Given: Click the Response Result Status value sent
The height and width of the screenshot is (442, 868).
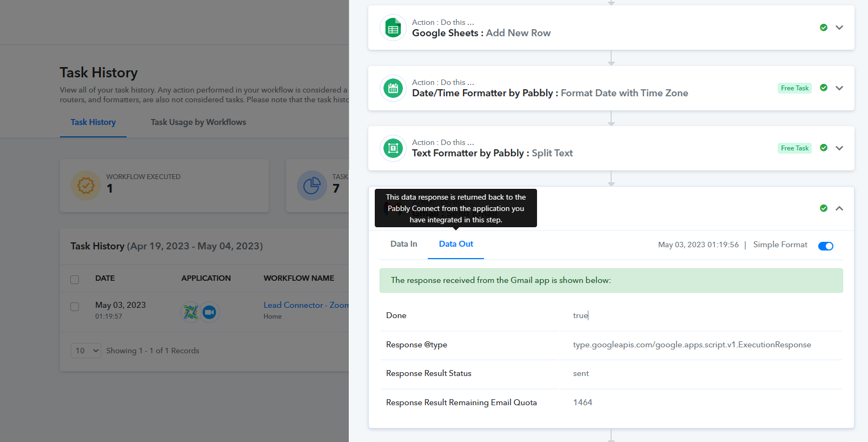Looking at the screenshot, I should tap(581, 373).
